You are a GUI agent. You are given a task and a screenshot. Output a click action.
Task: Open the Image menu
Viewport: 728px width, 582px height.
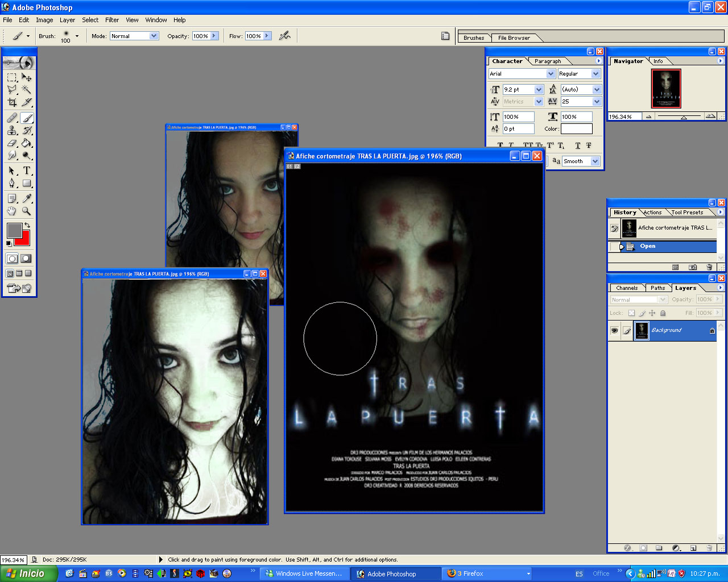pos(44,20)
